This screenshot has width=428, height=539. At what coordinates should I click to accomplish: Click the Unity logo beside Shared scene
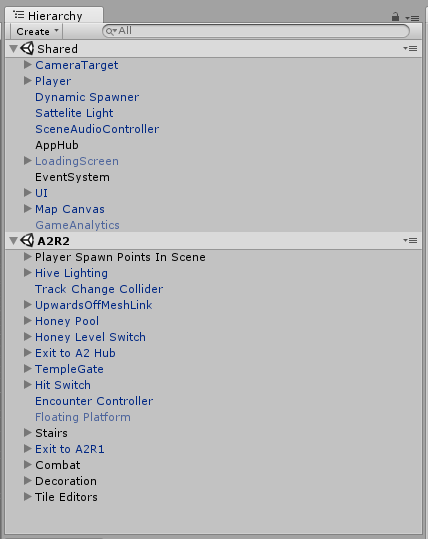pos(27,48)
